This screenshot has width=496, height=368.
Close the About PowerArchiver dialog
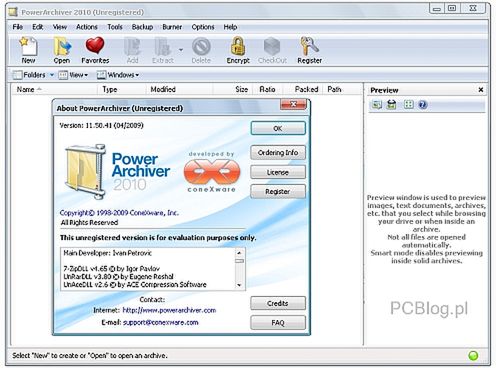click(x=293, y=104)
